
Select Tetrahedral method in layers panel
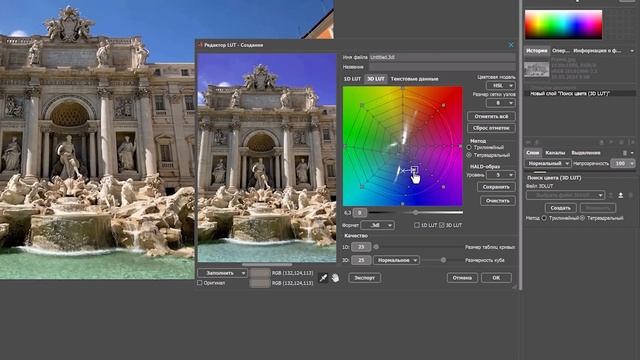(x=582, y=218)
